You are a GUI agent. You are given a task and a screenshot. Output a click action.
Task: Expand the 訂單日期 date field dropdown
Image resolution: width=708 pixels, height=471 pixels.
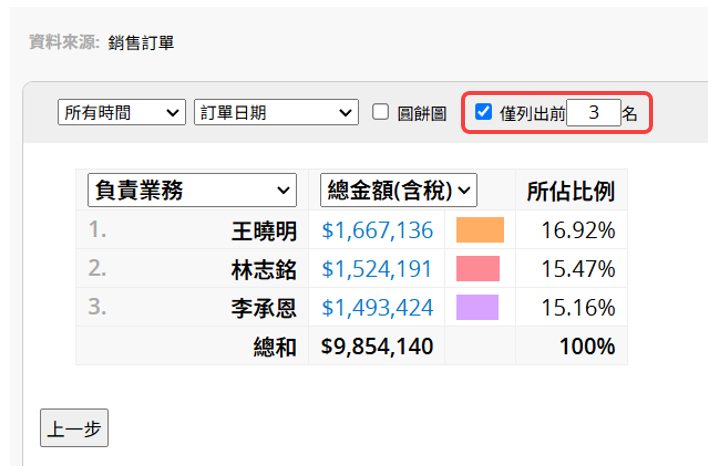pos(275,113)
